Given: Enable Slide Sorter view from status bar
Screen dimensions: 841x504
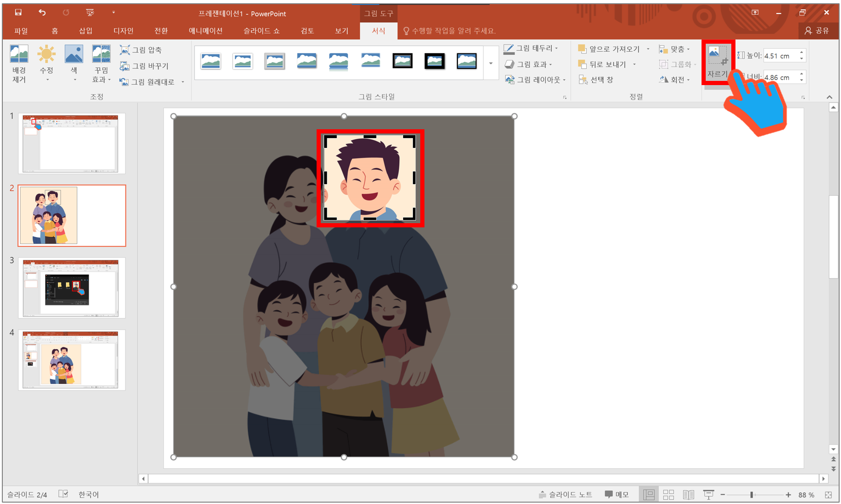Looking at the screenshot, I should click(669, 494).
